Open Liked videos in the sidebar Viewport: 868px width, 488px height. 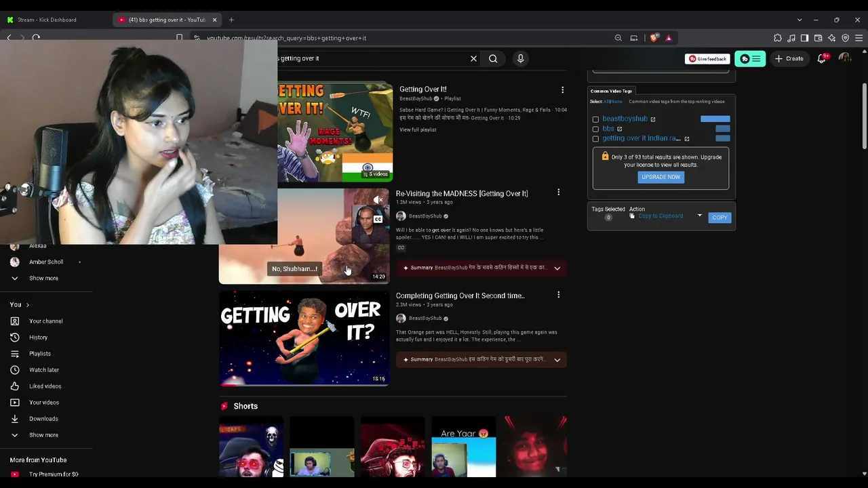coord(45,386)
